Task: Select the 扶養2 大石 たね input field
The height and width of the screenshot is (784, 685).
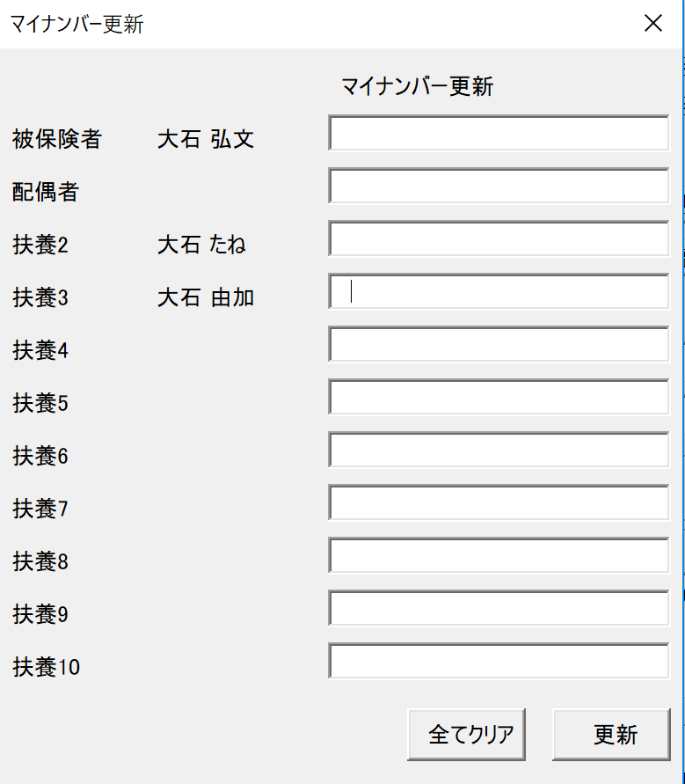Action: click(499, 238)
